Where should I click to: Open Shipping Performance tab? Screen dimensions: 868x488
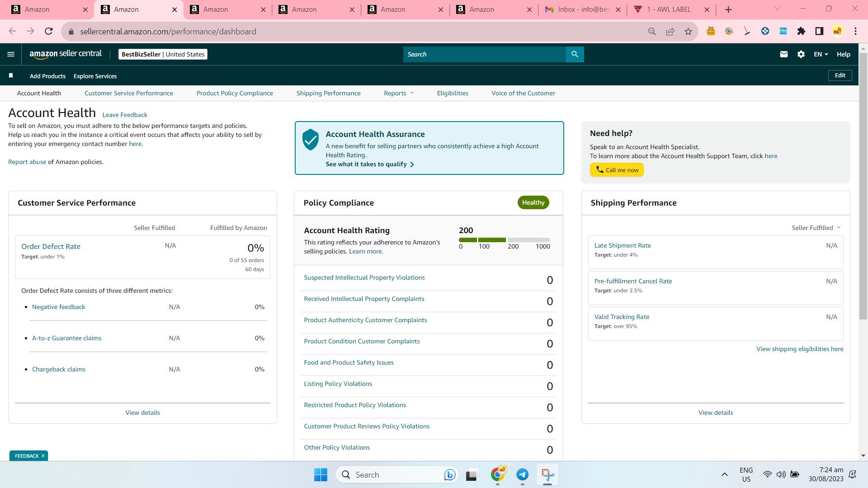click(328, 93)
